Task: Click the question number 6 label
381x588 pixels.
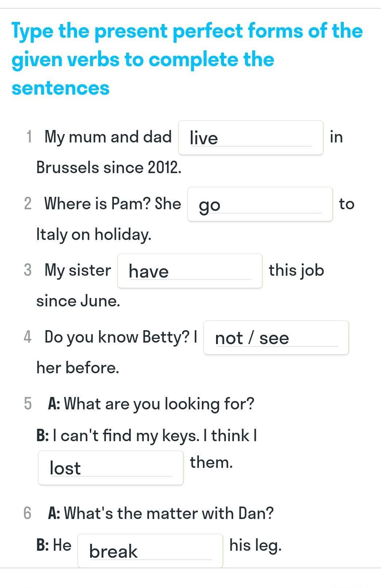Action: pyautogui.click(x=27, y=513)
